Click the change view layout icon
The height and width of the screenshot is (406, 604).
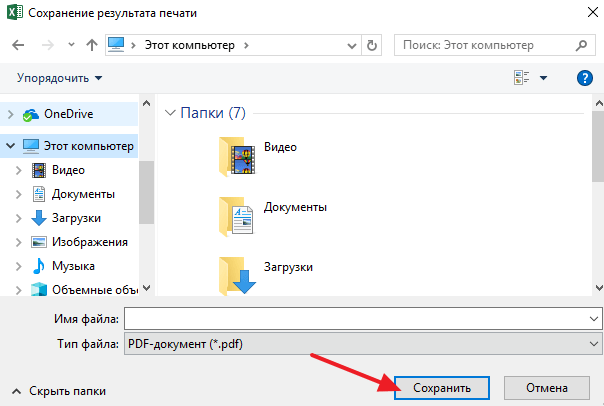coord(521,78)
